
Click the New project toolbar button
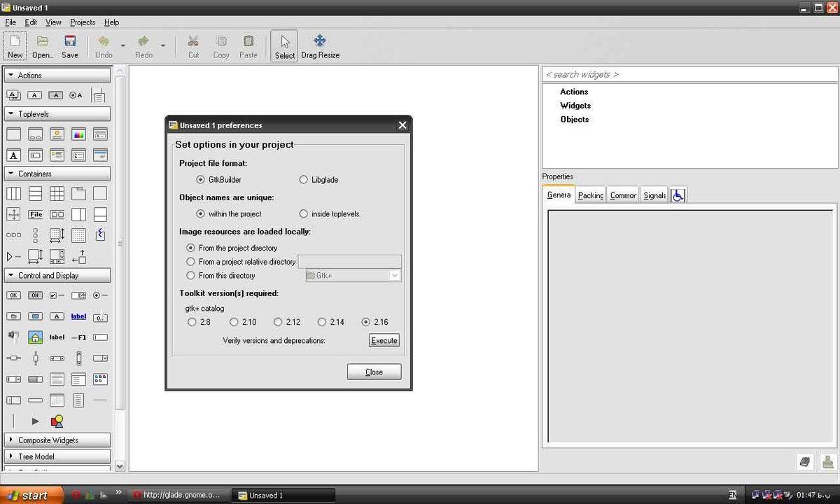[x=15, y=46]
